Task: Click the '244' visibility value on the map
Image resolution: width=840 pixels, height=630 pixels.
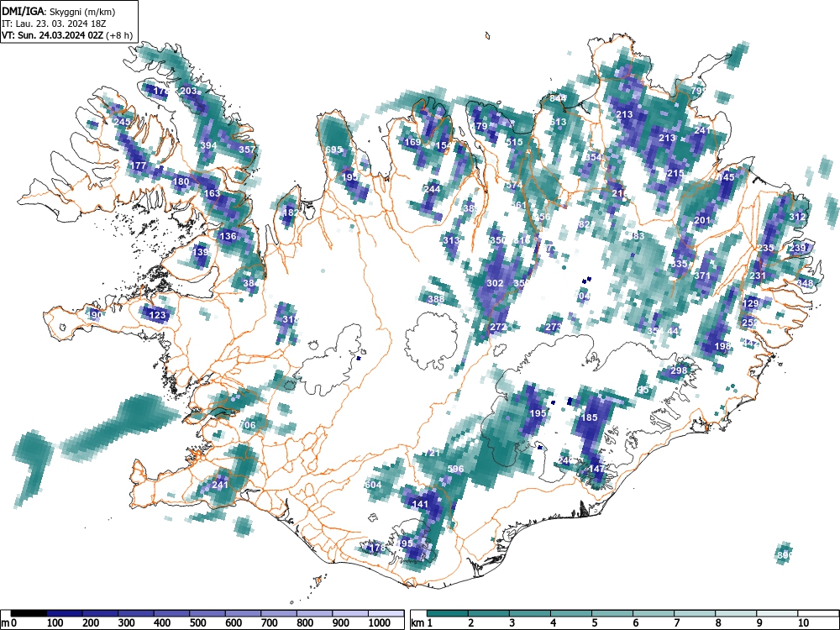Action: tap(432, 189)
